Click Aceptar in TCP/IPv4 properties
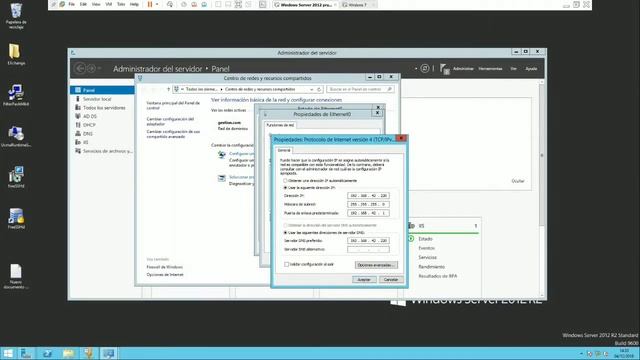The height and width of the screenshot is (360, 640). tap(364, 280)
